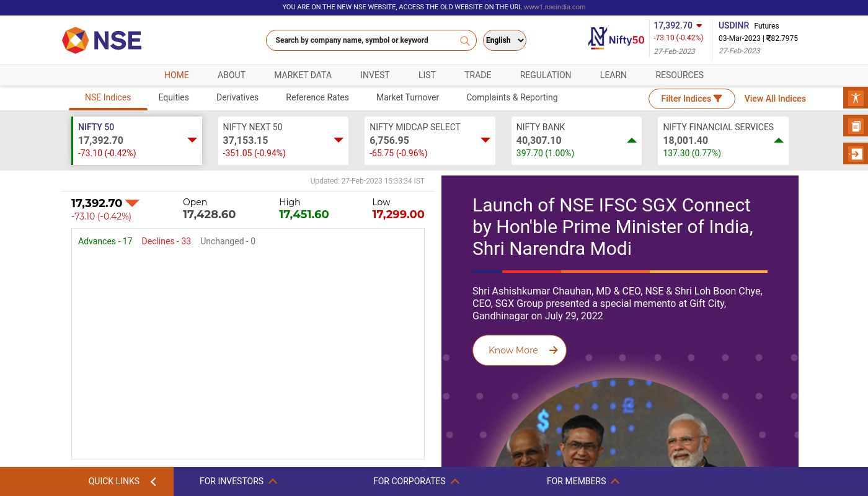This screenshot has height=496, width=868.
Task: Open the MARKET DATA menu
Action: 303,75
